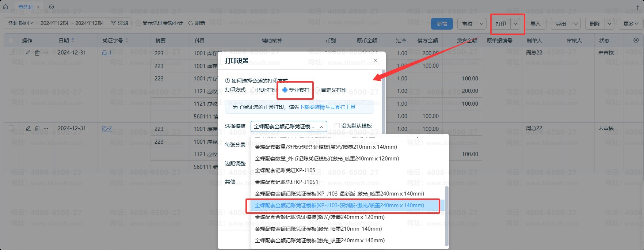Image resolution: width=644 pixels, height=250 pixels.
Task: Expand the 打印 button dropdown arrow
Action: pos(515,24)
